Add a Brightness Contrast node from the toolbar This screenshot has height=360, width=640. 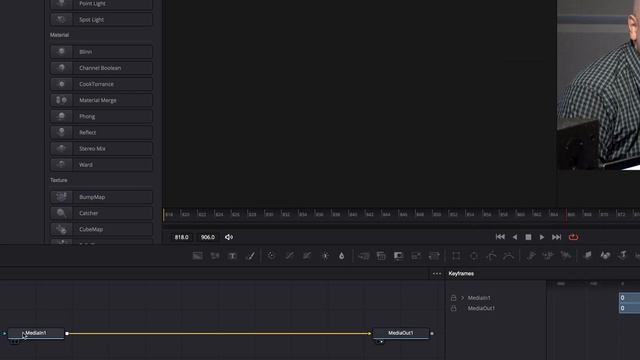point(325,256)
